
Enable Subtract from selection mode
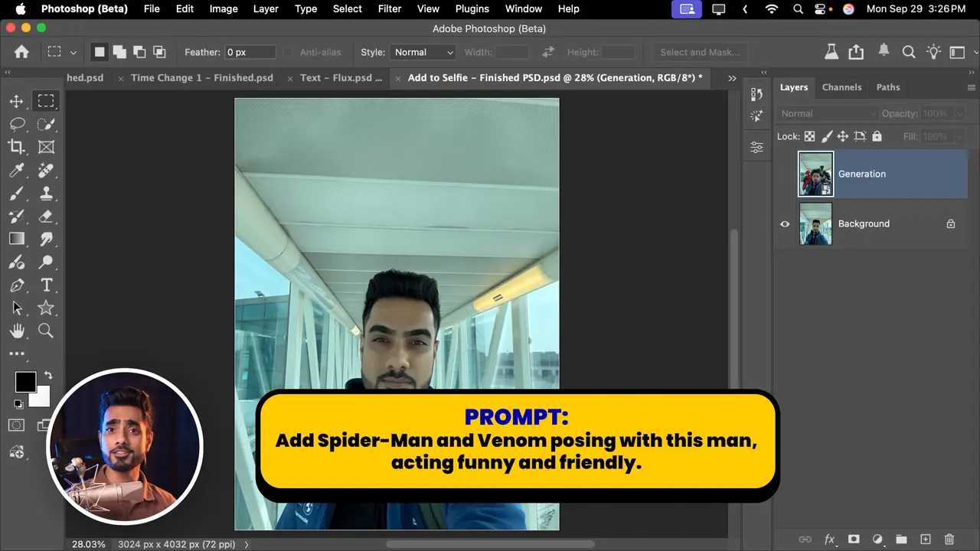(x=139, y=52)
